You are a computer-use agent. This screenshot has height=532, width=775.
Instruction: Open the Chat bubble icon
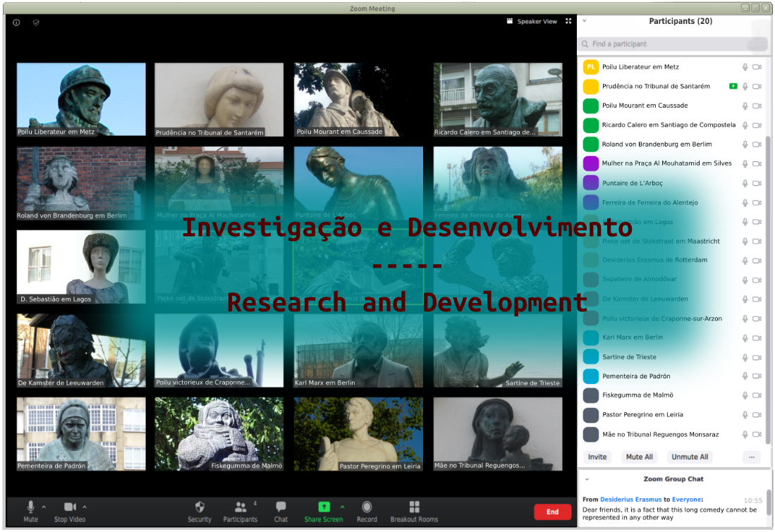click(x=281, y=507)
